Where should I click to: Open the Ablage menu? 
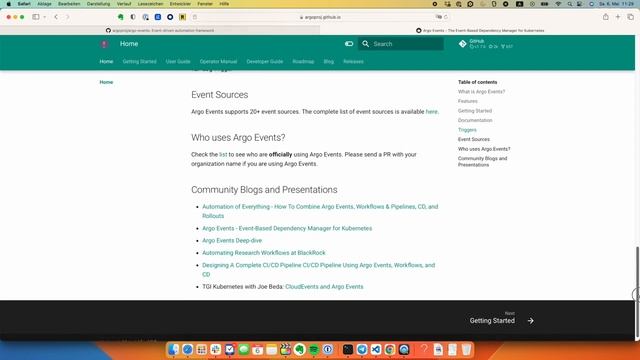pos(44,4)
